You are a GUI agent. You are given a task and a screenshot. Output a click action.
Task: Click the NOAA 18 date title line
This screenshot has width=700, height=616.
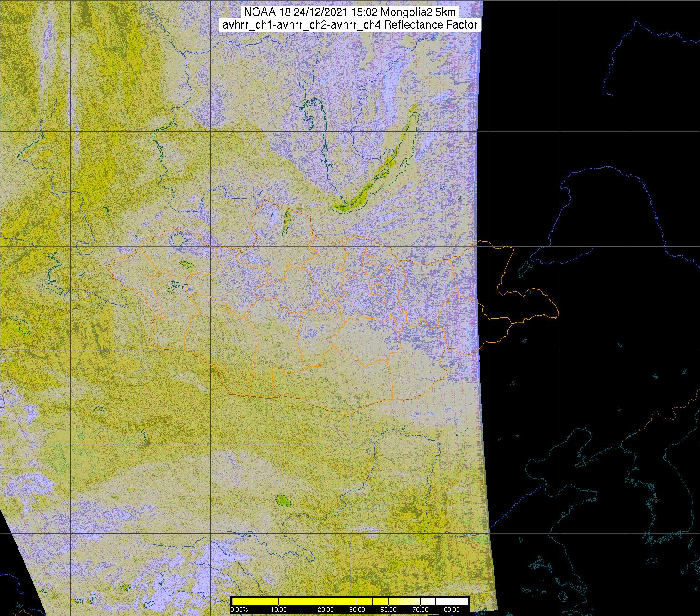pyautogui.click(x=350, y=12)
